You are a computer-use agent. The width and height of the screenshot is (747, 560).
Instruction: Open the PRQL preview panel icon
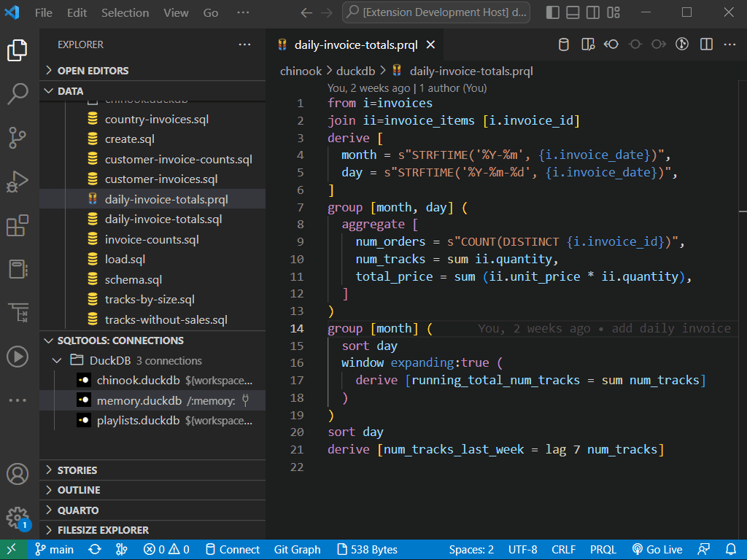pos(588,44)
